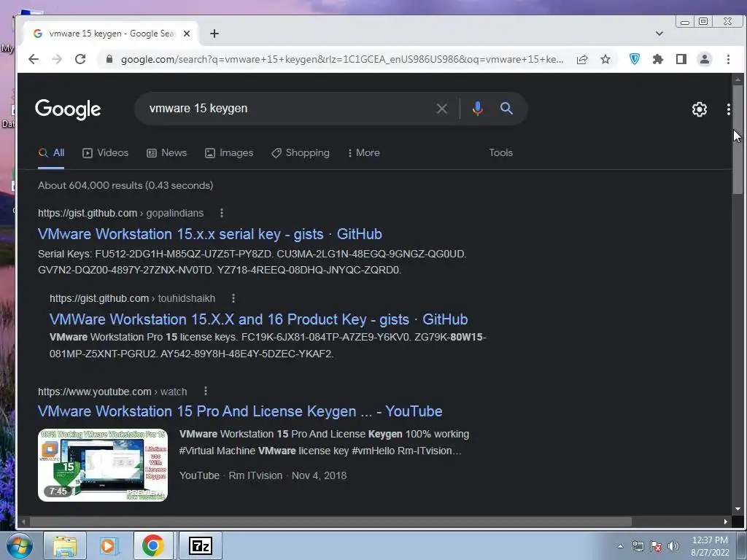This screenshot has width=747, height=560.
Task: Expand the More search filters
Action: click(x=363, y=153)
